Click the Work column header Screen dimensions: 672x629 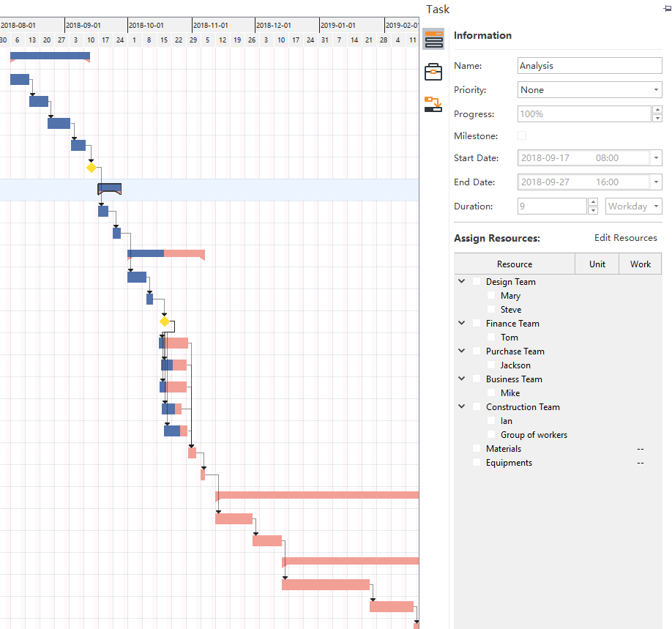point(641,264)
